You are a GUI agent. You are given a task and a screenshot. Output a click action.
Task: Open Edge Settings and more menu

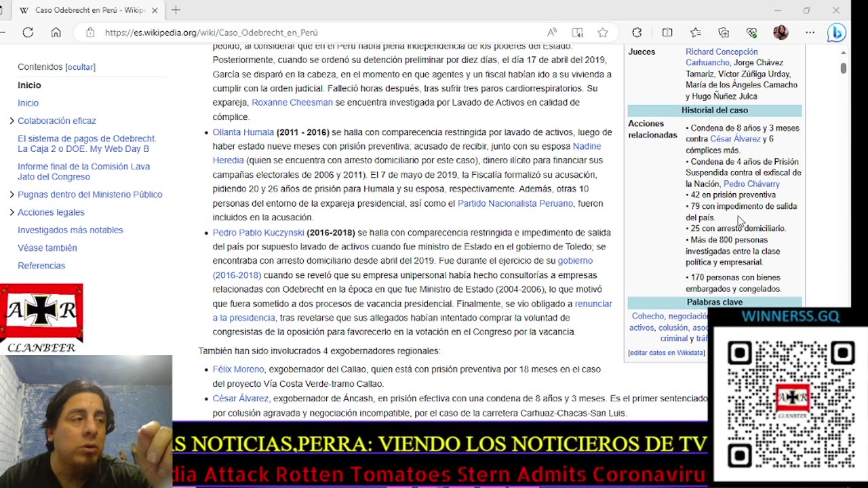point(810,32)
